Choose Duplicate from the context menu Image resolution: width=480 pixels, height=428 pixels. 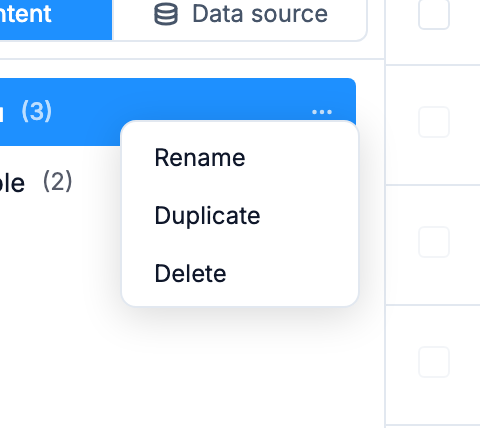[207, 216]
